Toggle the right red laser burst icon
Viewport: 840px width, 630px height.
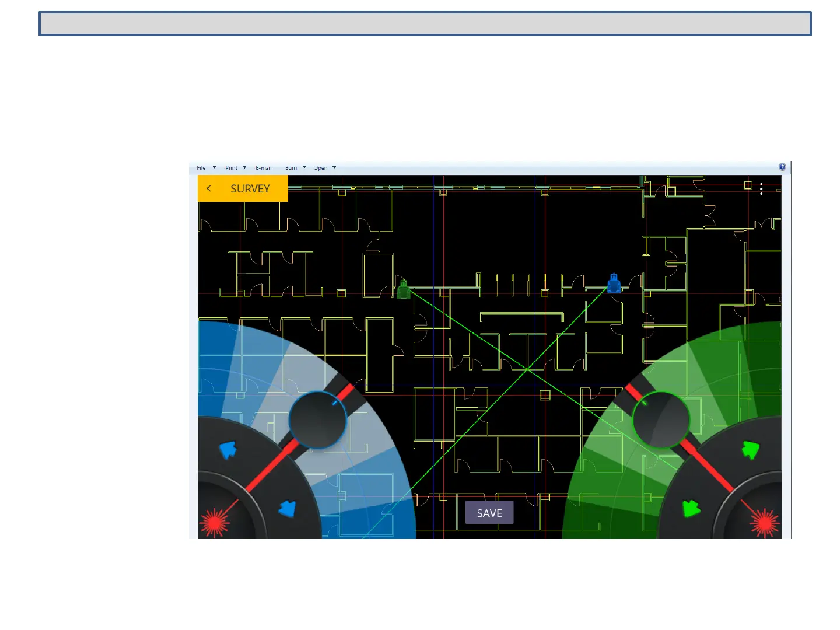point(765,522)
